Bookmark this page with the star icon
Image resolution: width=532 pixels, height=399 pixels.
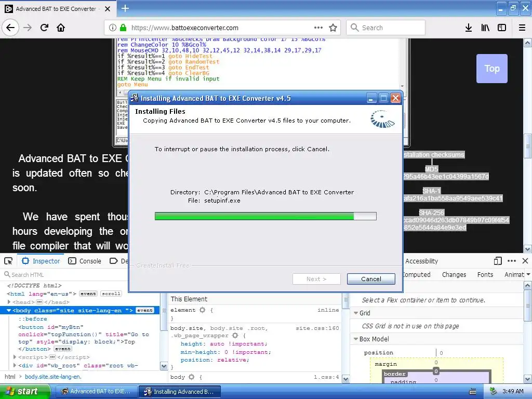tap(333, 28)
